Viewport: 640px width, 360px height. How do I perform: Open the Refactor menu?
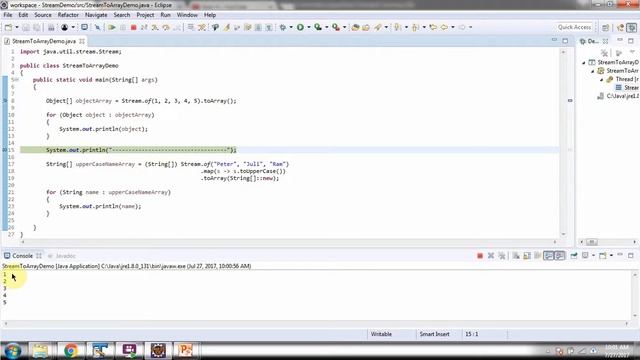coord(68,15)
